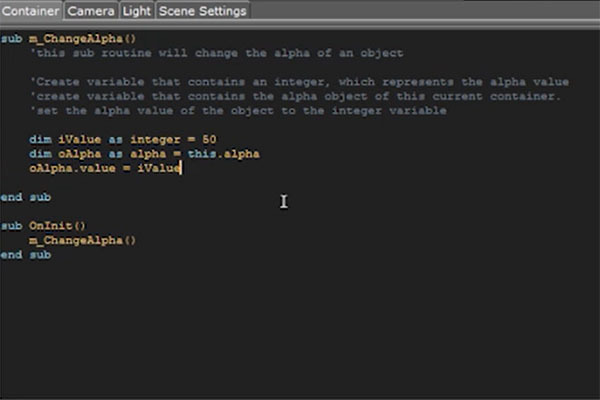Select the Light tab
This screenshot has height=400, width=600.
click(136, 11)
